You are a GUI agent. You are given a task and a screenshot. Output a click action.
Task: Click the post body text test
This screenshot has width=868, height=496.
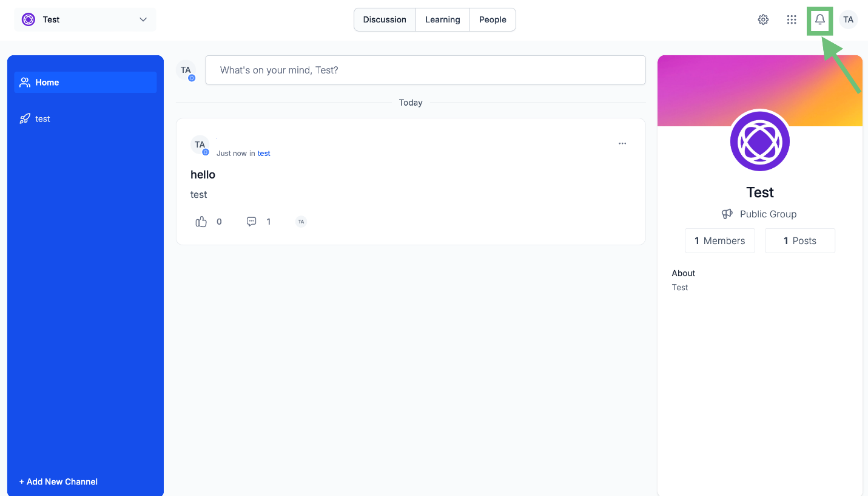pos(198,195)
